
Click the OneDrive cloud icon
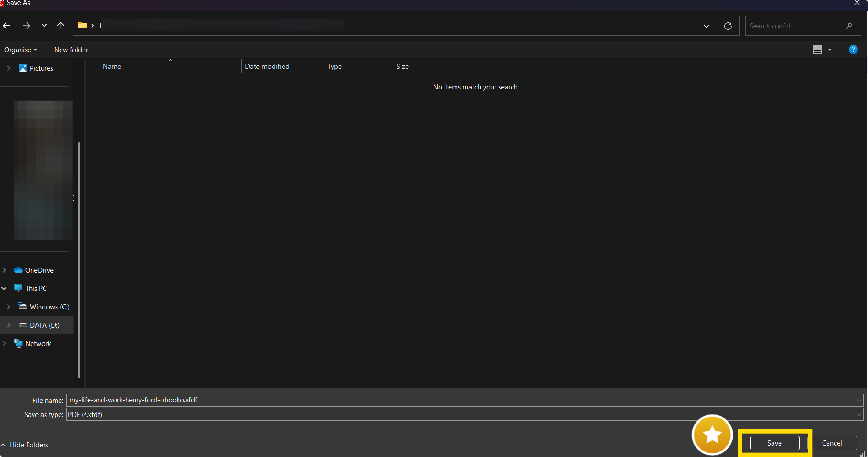click(x=18, y=270)
